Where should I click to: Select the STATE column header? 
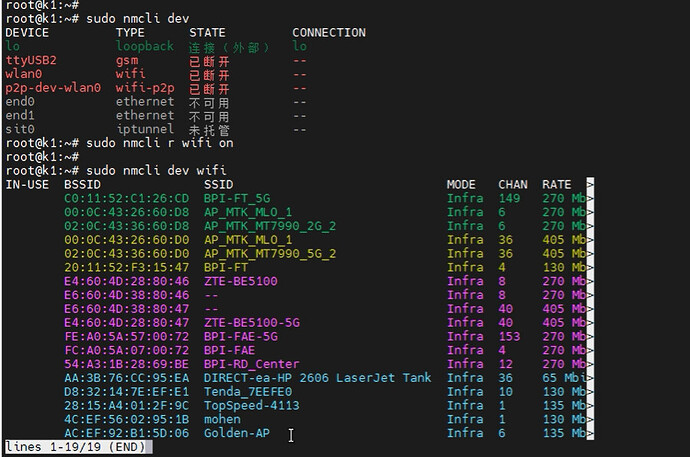click(207, 33)
